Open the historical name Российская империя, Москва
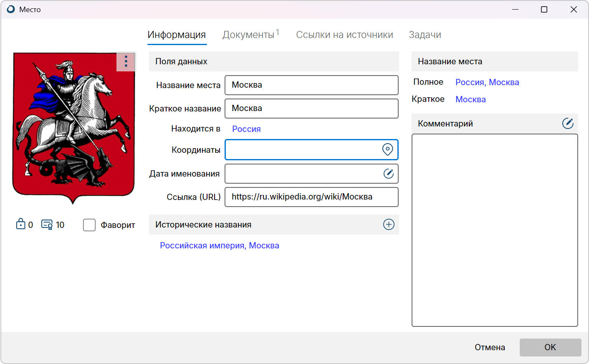This screenshot has height=364, width=589. (x=220, y=245)
